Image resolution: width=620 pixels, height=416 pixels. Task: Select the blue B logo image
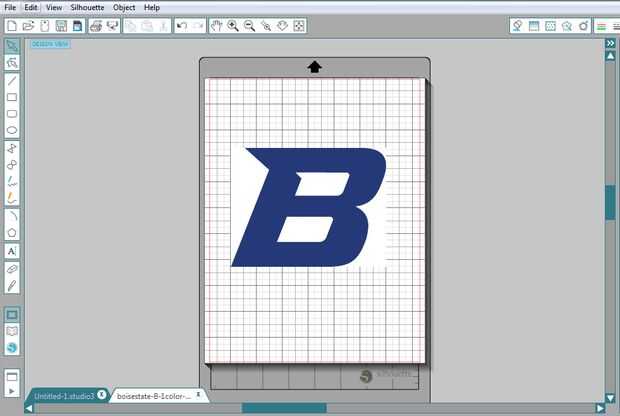(309, 207)
